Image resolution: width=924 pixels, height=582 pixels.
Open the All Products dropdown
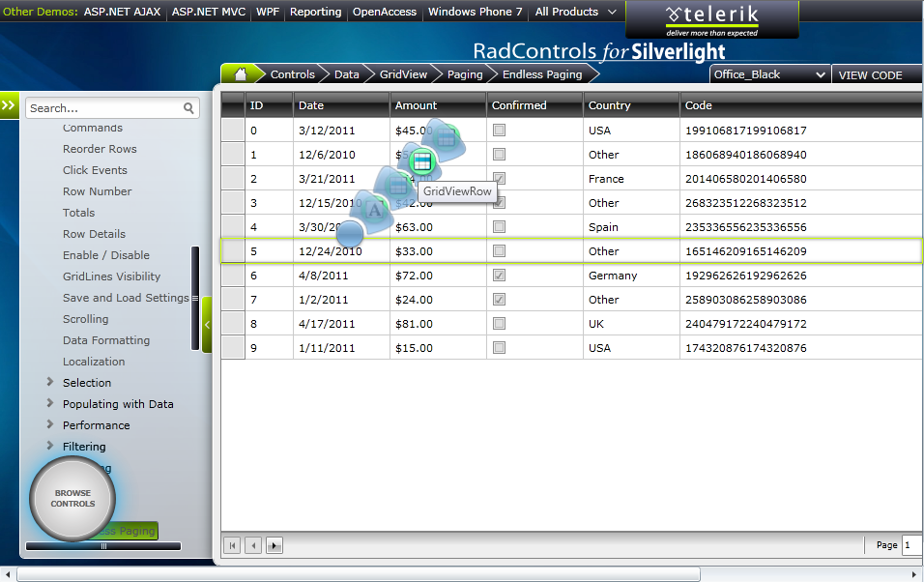tap(575, 12)
